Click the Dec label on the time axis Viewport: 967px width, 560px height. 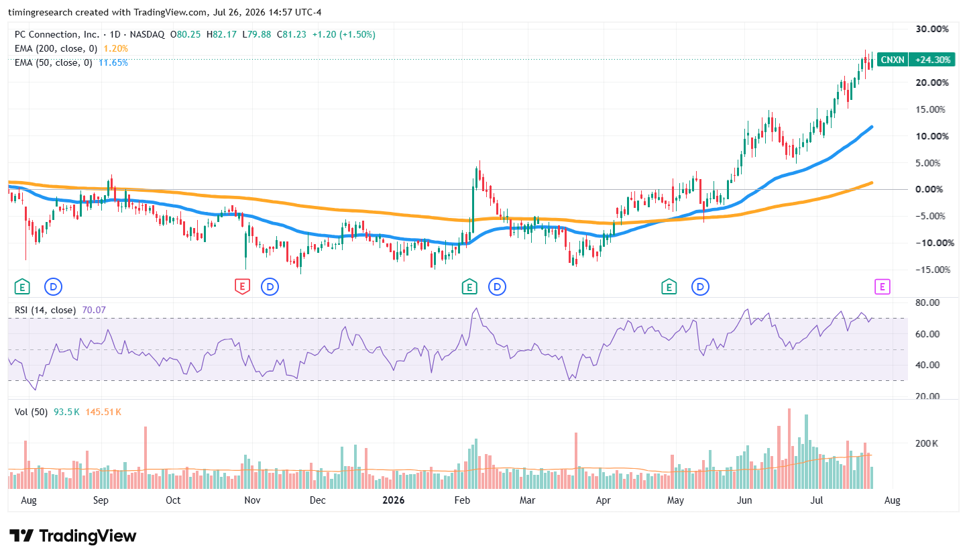[x=317, y=500]
